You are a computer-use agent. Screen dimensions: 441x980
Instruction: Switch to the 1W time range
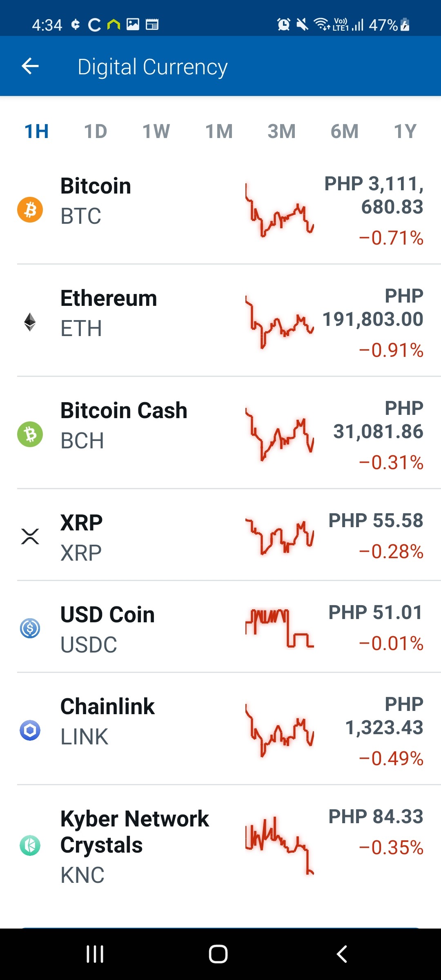pyautogui.click(x=156, y=131)
